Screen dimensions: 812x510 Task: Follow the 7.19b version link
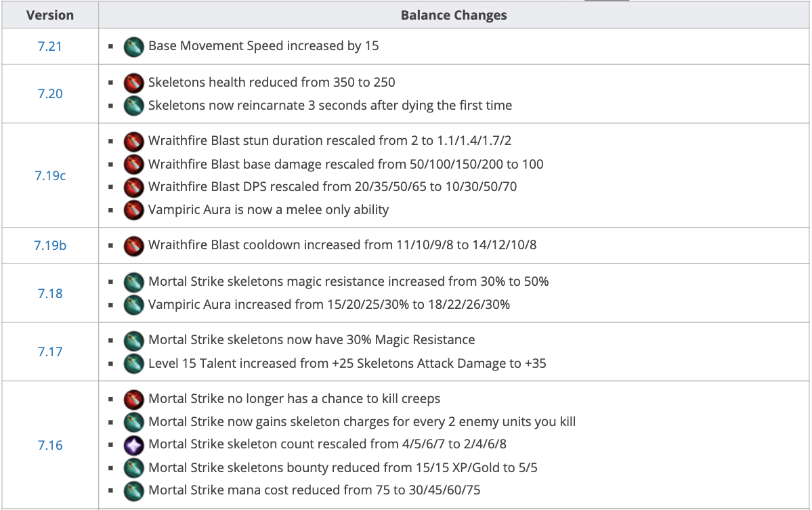(x=50, y=245)
